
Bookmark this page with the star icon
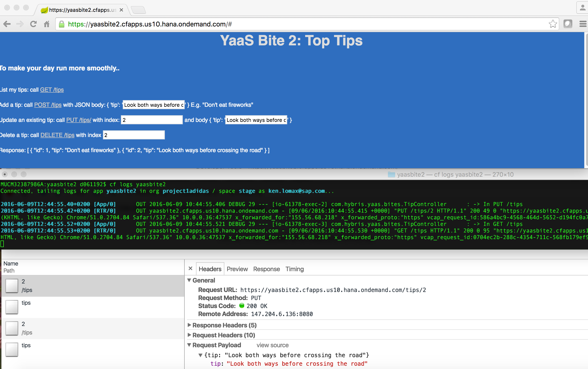pos(553,24)
